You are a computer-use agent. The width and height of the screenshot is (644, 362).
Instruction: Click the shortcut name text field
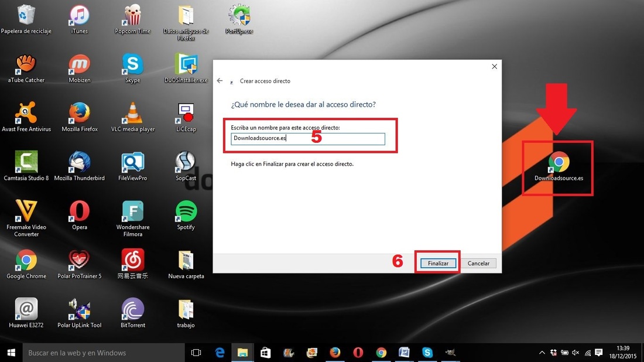(307, 138)
